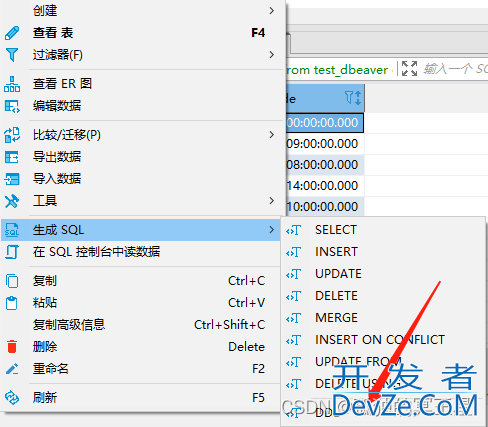Select the 08:00:00.000 cell
Screen dimensions: 488x427
[x=325, y=165]
